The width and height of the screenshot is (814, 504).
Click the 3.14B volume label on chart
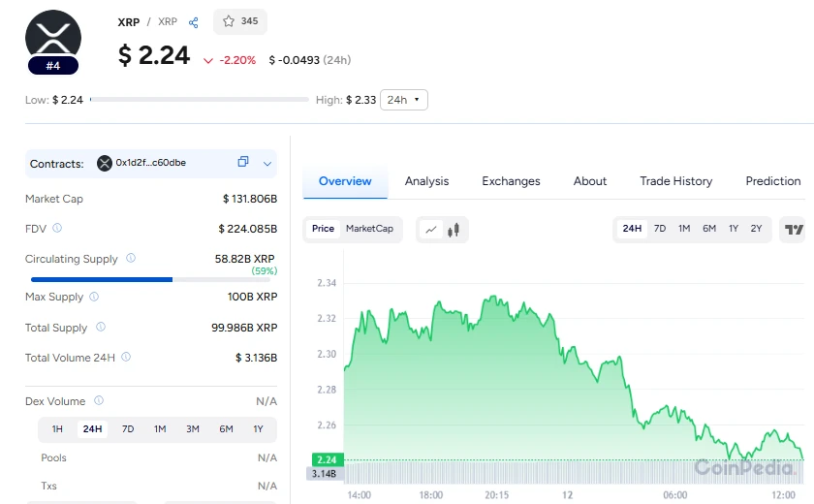click(324, 473)
